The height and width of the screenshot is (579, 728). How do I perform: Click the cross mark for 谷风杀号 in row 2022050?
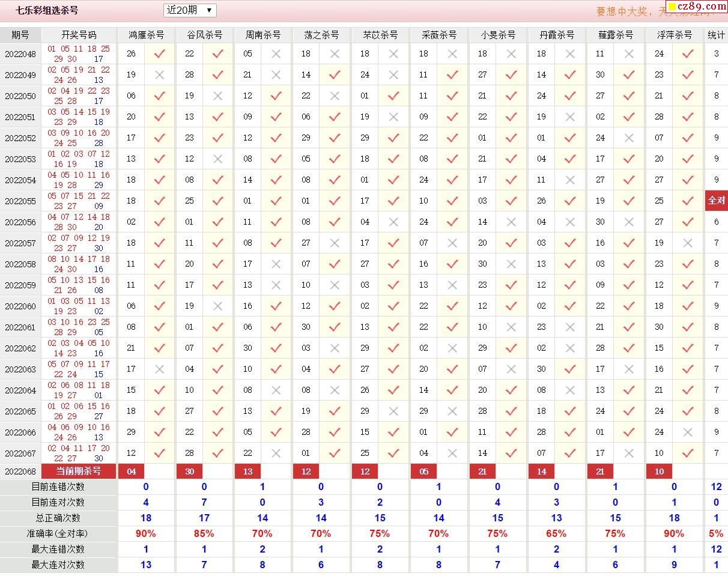(x=217, y=95)
